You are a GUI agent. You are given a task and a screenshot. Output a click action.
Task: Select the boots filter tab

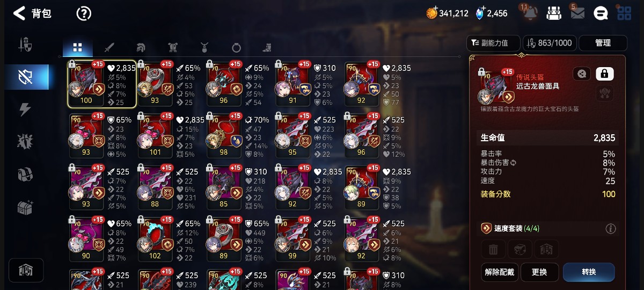(x=267, y=48)
